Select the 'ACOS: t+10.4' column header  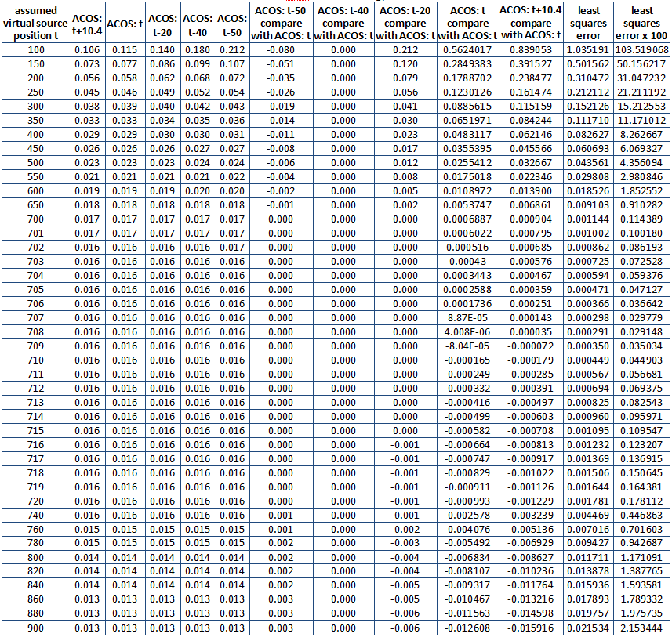(x=86, y=23)
